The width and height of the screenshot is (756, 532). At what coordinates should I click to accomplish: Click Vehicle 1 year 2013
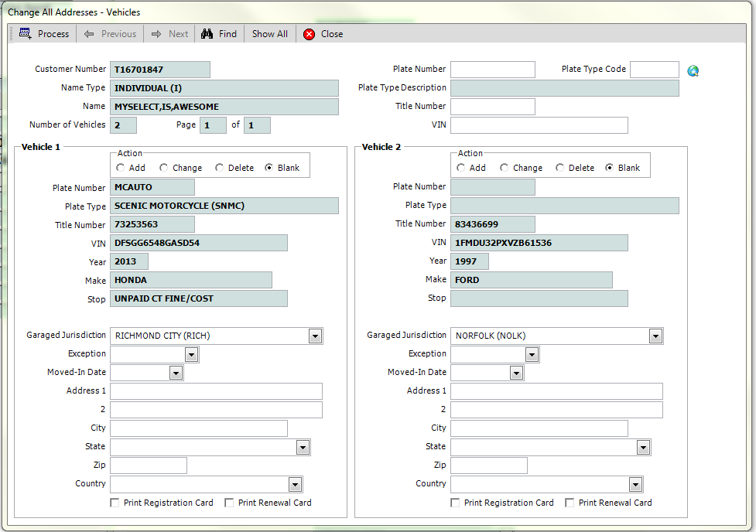[x=129, y=261]
